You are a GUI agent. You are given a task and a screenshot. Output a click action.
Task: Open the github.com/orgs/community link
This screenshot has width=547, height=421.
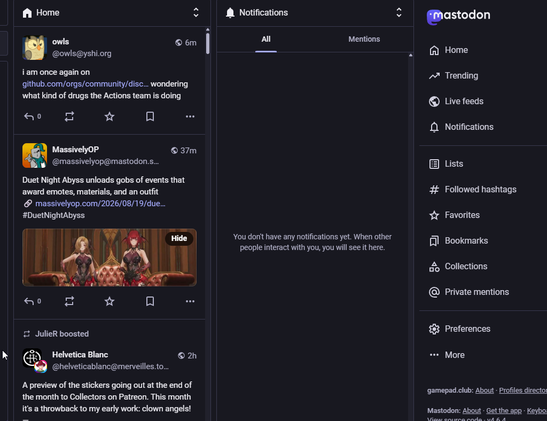click(x=85, y=84)
